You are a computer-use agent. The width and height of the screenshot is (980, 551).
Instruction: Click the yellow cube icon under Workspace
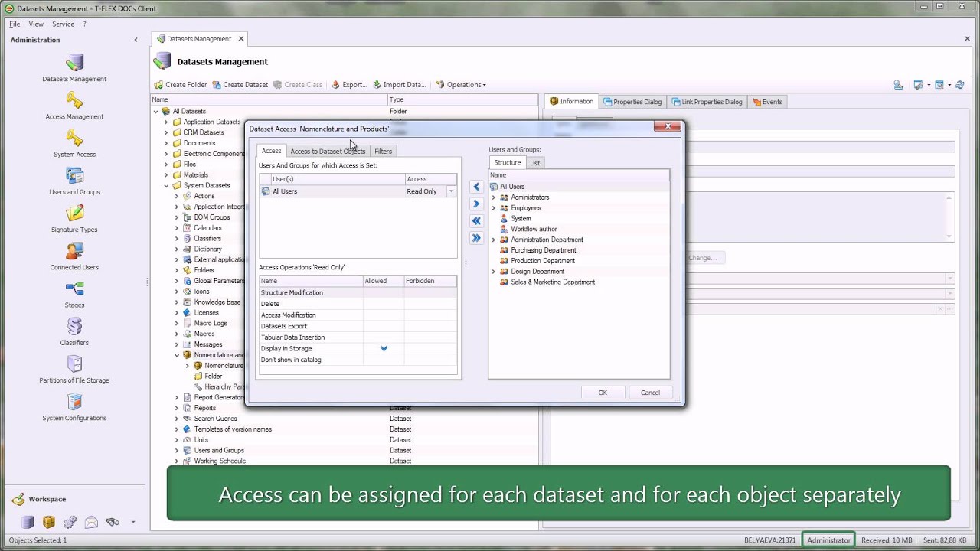click(49, 522)
